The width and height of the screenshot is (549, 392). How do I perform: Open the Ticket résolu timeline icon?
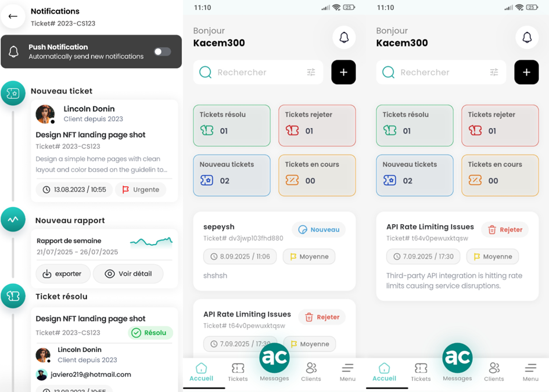click(x=13, y=296)
